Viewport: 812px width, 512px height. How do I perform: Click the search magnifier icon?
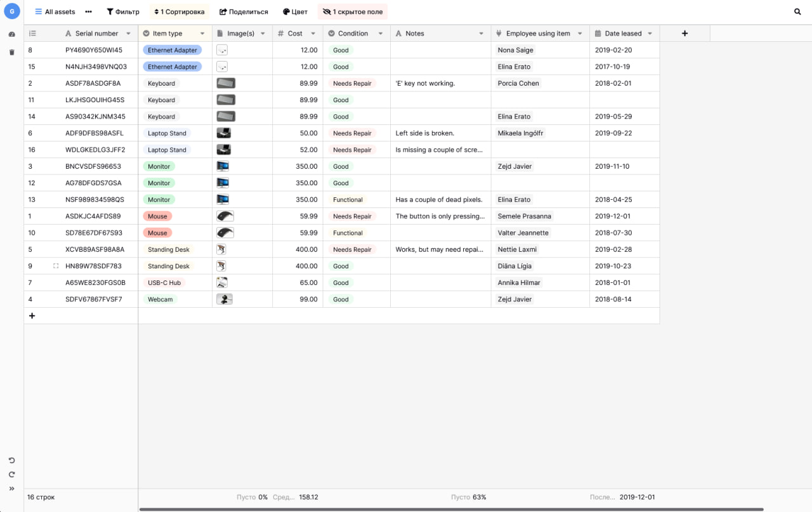[797, 11]
